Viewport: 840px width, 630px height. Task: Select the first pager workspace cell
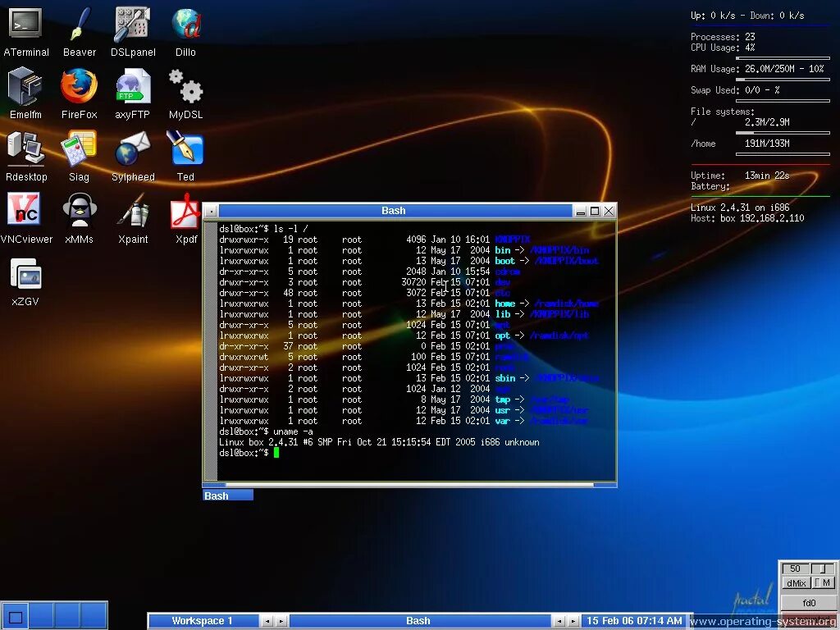pos(15,617)
